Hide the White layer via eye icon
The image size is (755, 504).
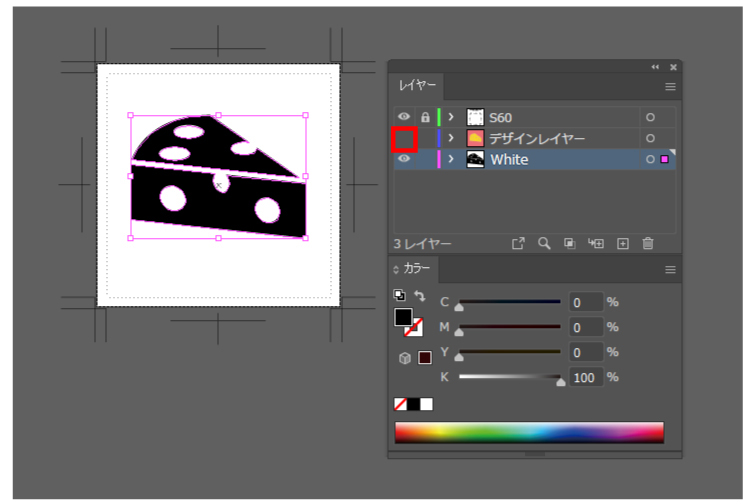click(x=404, y=159)
